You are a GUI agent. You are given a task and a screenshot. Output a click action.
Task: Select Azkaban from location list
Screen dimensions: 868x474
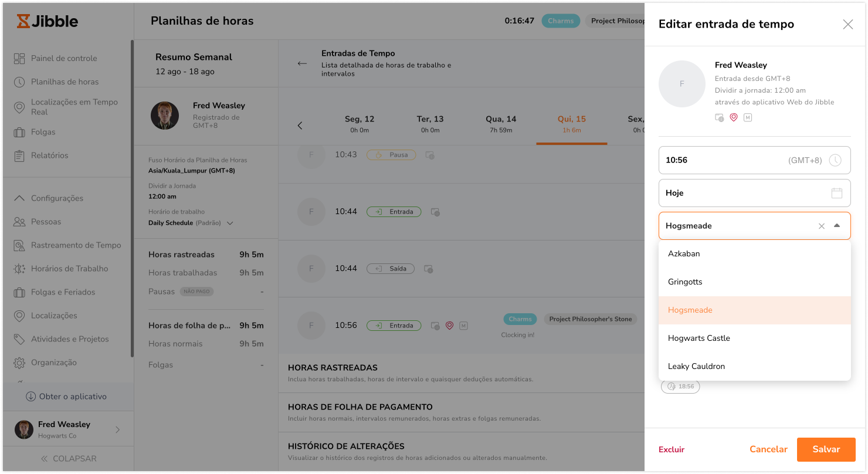click(684, 254)
